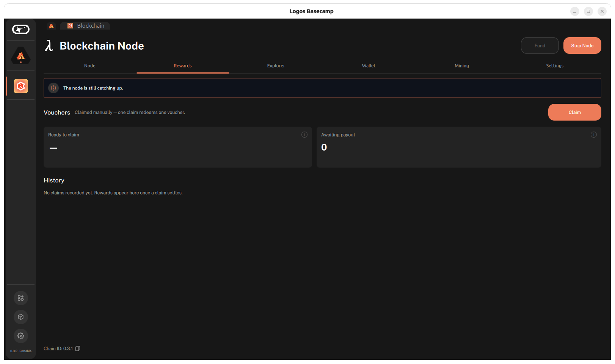The width and height of the screenshot is (615, 364).
Task: Copy the Chain ID value
Action: 78,348
